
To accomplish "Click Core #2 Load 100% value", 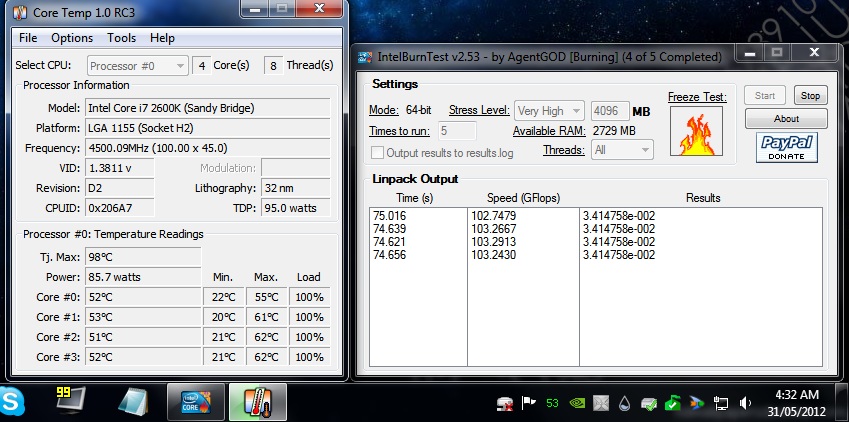I will 310,337.
